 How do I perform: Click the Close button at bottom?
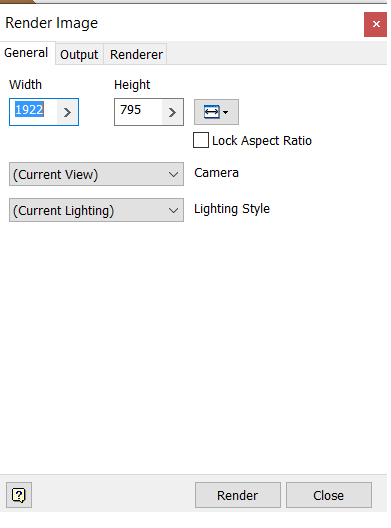(x=329, y=495)
